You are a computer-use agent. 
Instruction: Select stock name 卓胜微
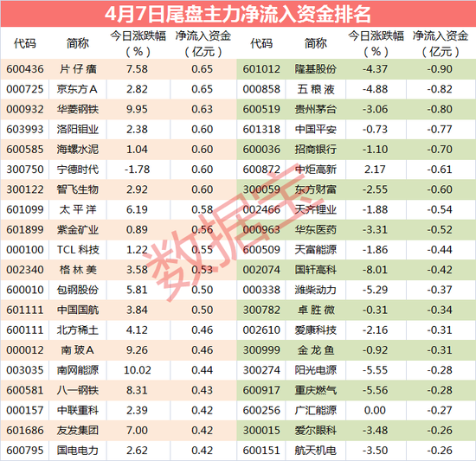coord(316,310)
